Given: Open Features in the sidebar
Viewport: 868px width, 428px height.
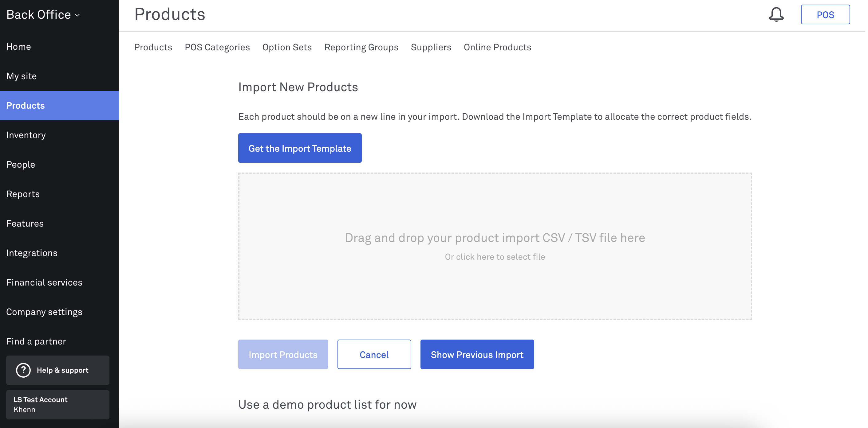Looking at the screenshot, I should click(x=59, y=224).
